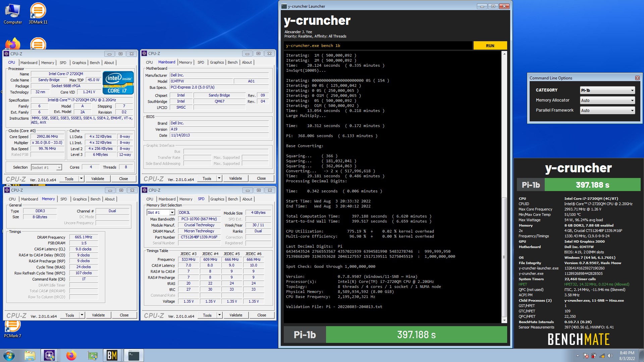Open Windows Explorer from the taskbar
The image size is (644, 362).
tap(30, 355)
